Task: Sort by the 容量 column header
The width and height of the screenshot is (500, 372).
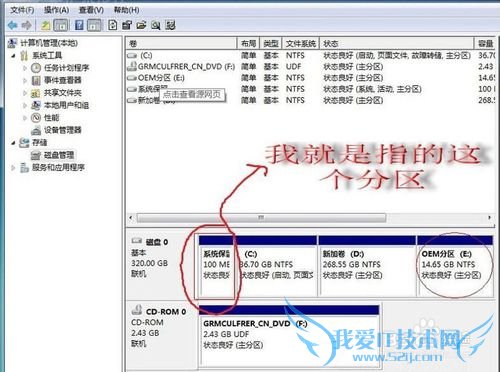Action: (x=485, y=43)
